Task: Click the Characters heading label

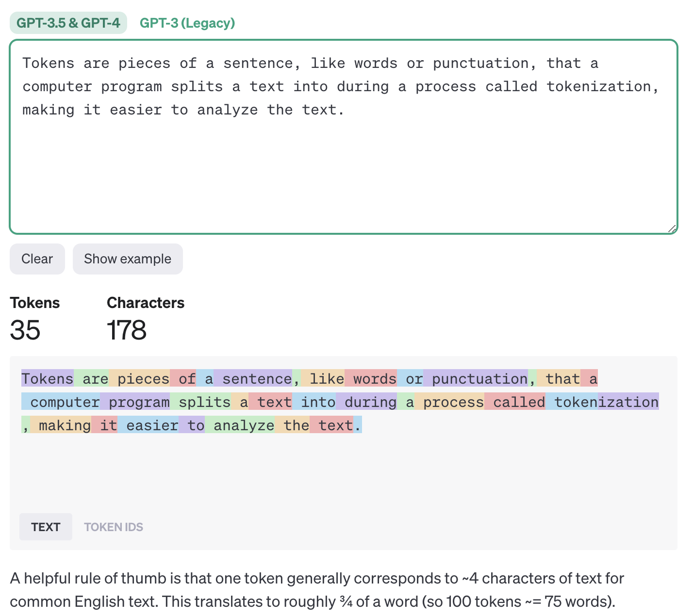Action: click(x=146, y=303)
